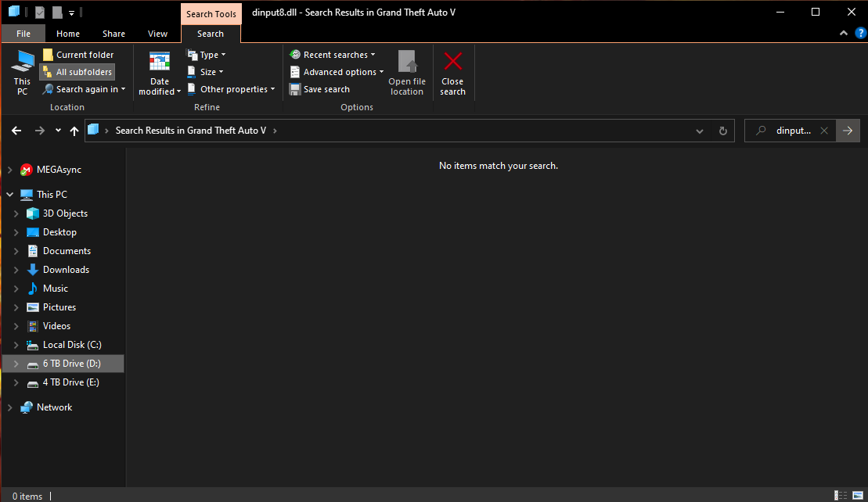Select 4 TB Drive (E:) in sidebar
This screenshot has width=868, height=502.
[x=71, y=382]
